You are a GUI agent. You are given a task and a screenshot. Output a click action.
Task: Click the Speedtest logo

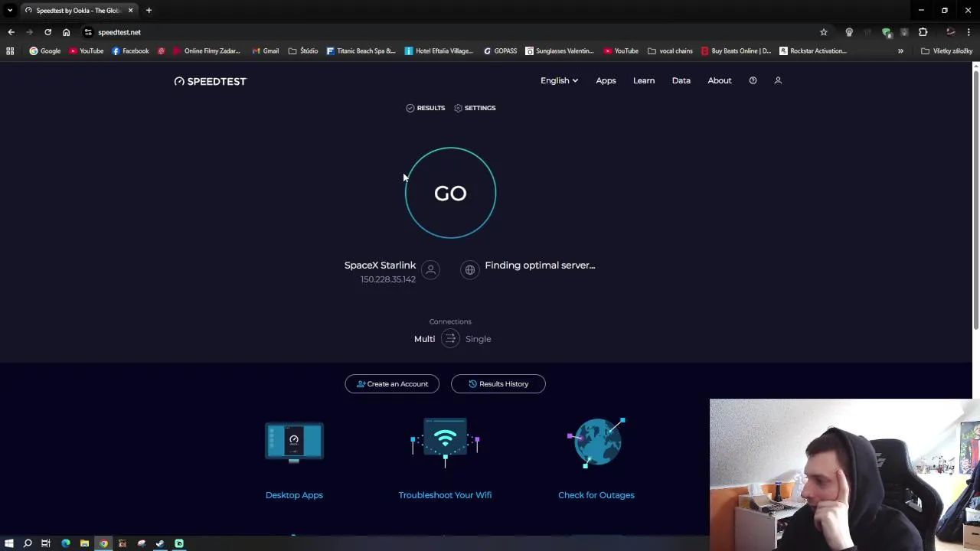pyautogui.click(x=211, y=81)
